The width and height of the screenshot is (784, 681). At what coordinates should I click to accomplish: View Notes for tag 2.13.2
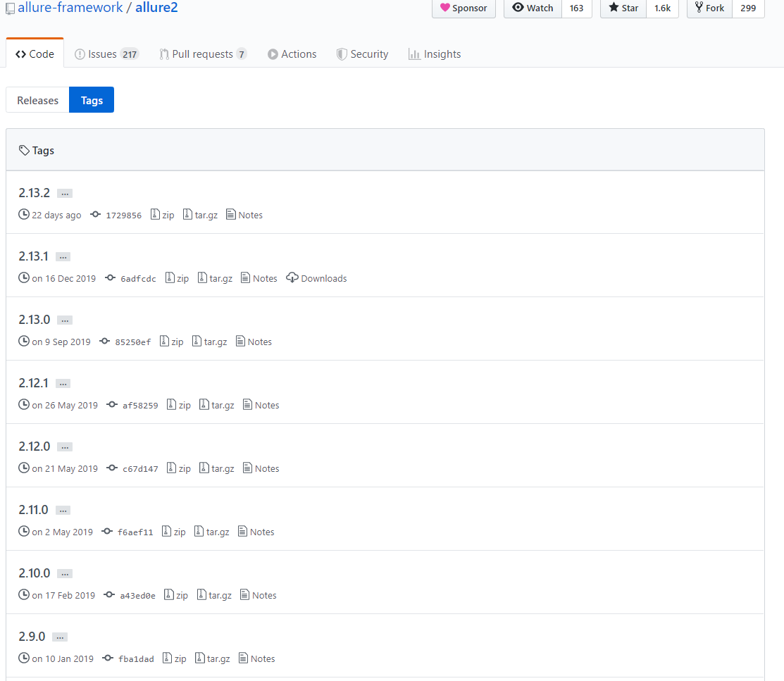pyautogui.click(x=244, y=215)
